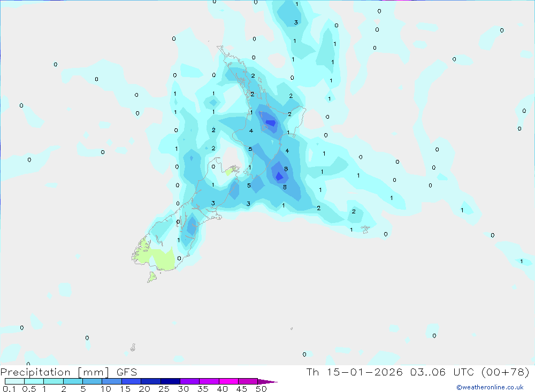Click the "(00+78)" forecast offset text
The width and height of the screenshot is (535, 392).
click(x=506, y=372)
